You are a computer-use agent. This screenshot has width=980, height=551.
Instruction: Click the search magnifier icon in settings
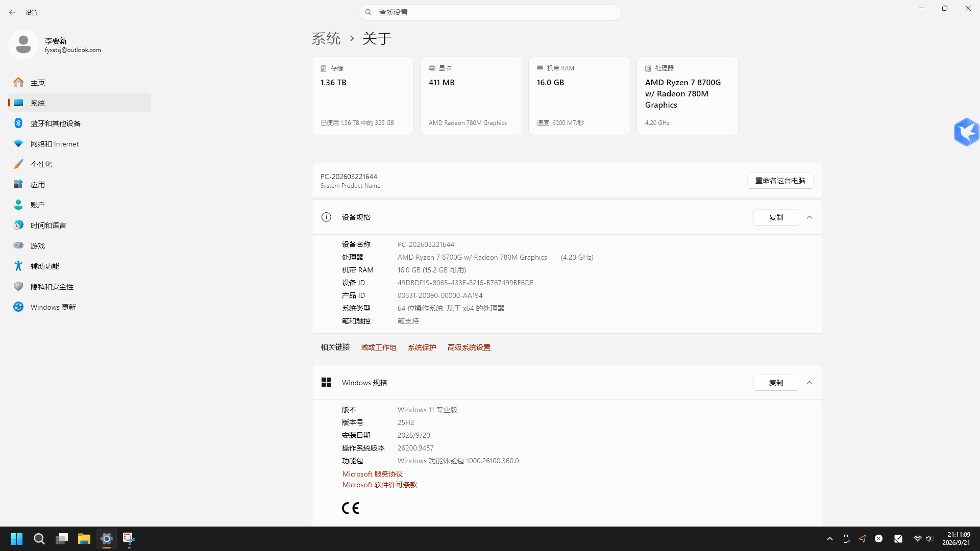point(369,12)
